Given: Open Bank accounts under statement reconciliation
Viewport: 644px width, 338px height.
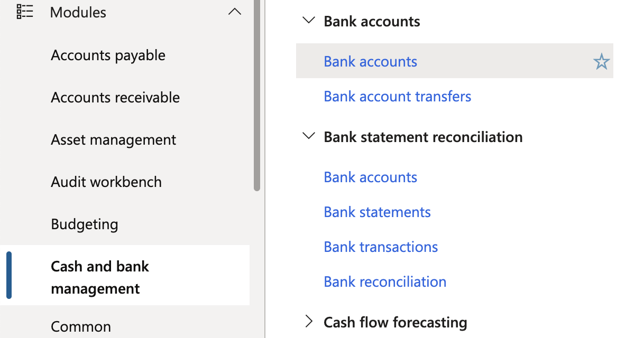Looking at the screenshot, I should point(370,177).
